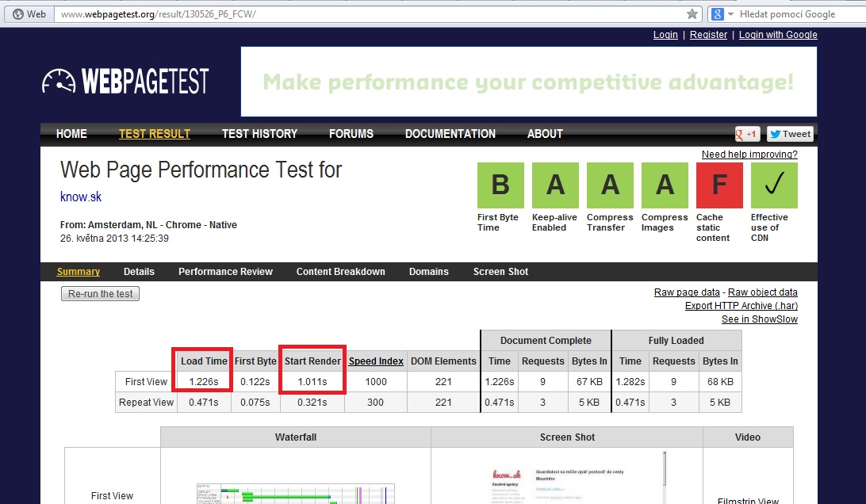Image resolution: width=866 pixels, height=504 pixels.
Task: Click the Repeat View Start Render 0.321s
Action: point(312,403)
